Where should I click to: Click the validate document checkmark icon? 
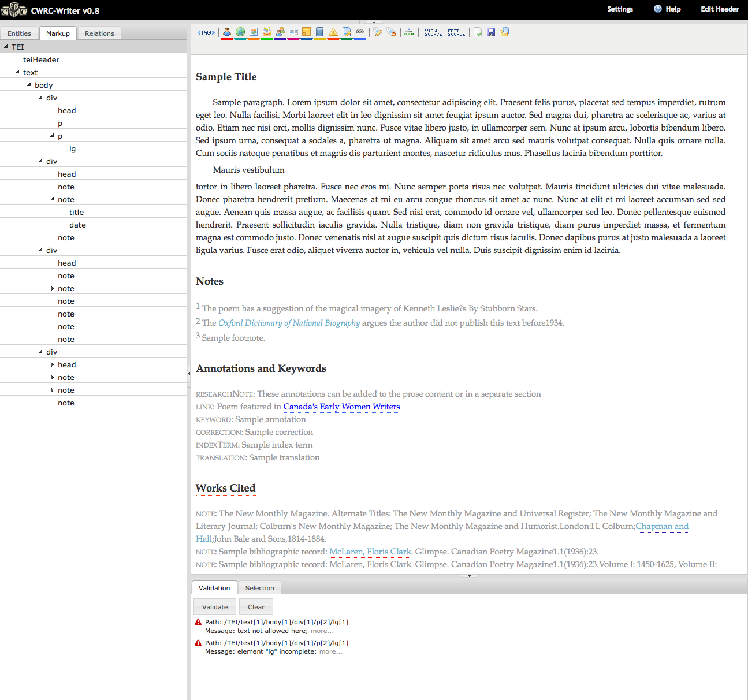(x=478, y=32)
